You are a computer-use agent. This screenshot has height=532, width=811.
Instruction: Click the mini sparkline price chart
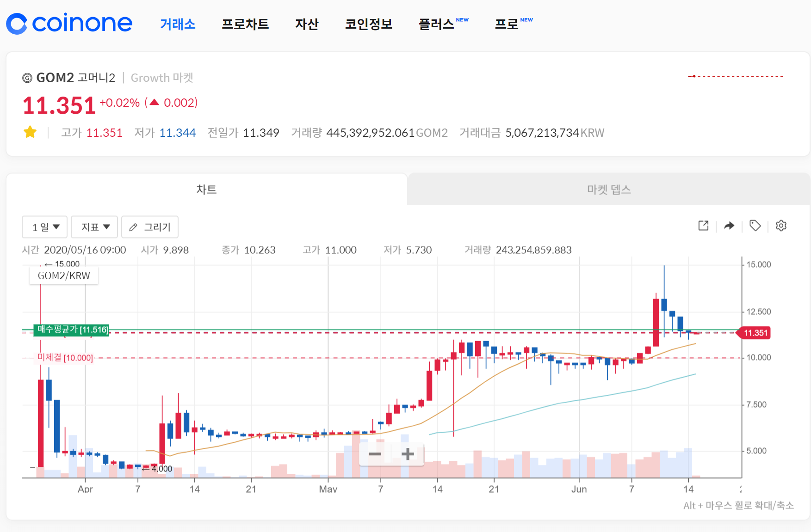point(736,76)
